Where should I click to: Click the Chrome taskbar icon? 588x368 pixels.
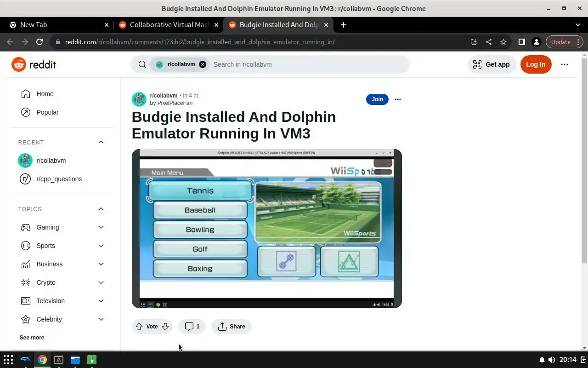coord(42,360)
